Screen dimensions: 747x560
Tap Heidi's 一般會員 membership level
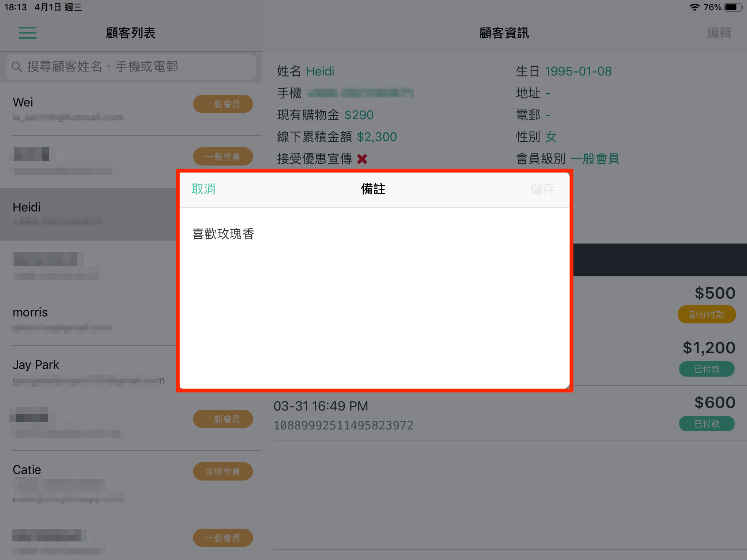tap(595, 159)
